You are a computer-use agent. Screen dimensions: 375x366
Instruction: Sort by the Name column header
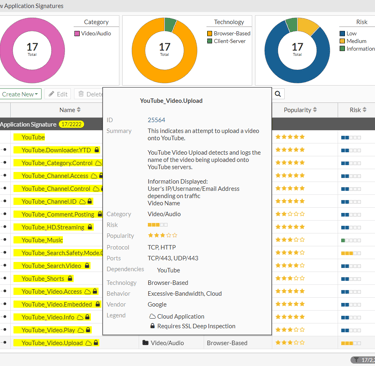point(70,110)
